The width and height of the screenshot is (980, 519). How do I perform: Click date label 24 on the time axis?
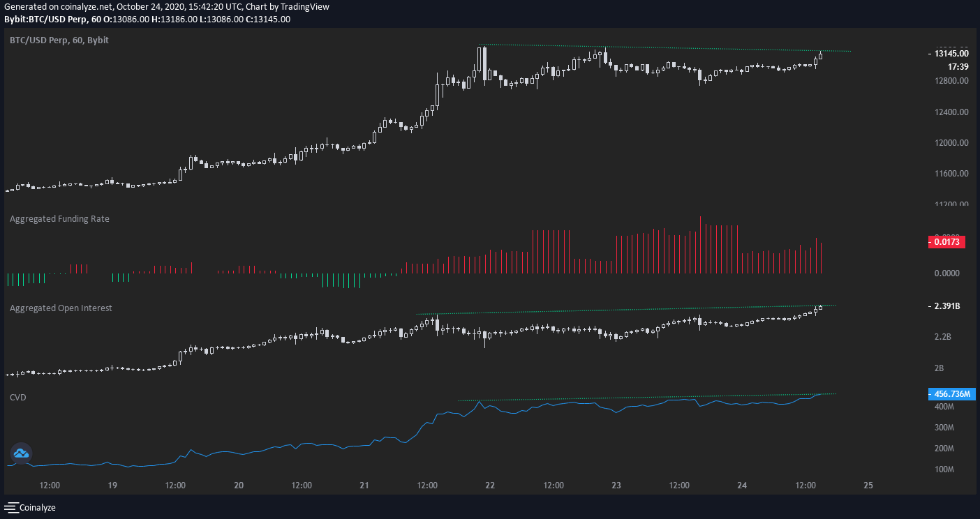742,485
